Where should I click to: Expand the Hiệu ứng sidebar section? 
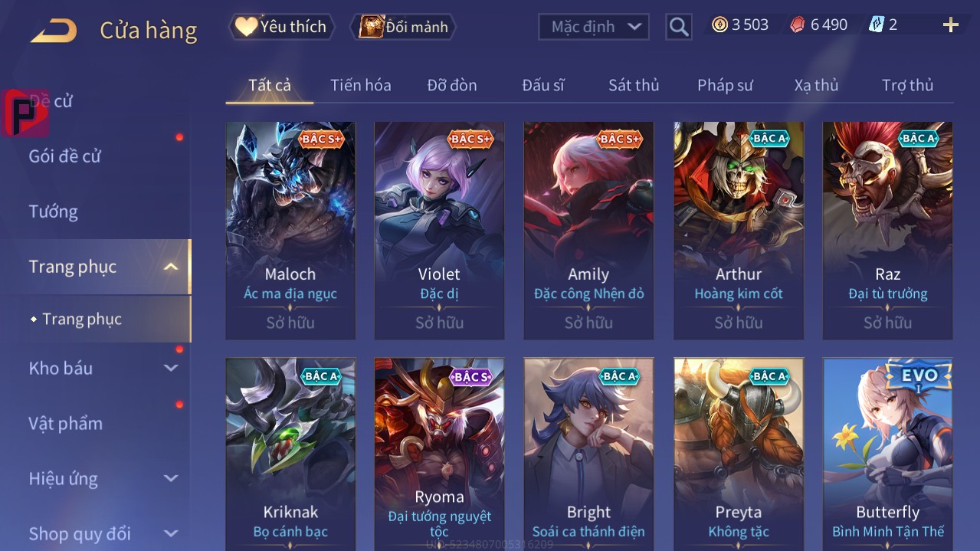pyautogui.click(x=171, y=479)
